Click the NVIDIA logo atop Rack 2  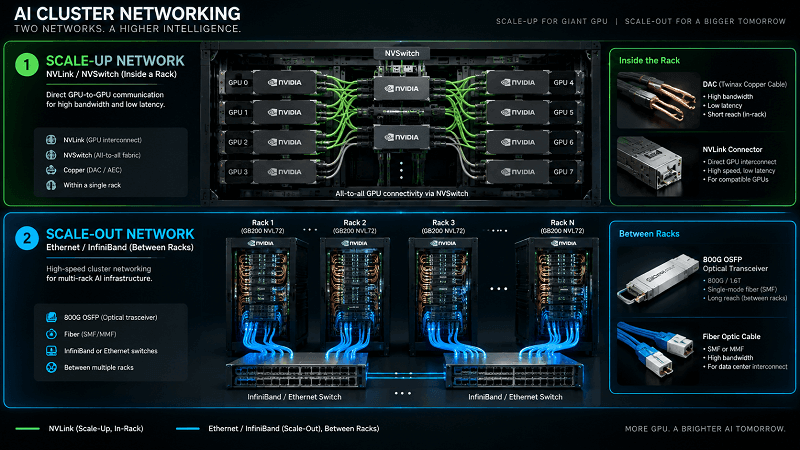[x=354, y=243]
